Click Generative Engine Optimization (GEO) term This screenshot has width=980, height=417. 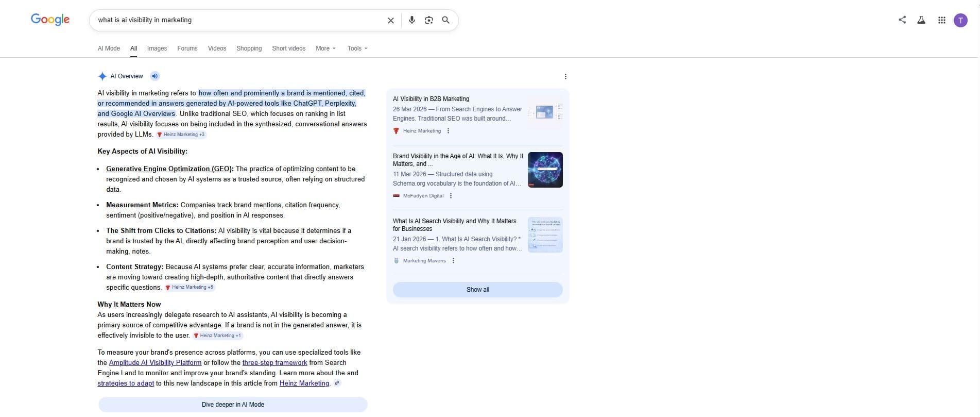click(x=170, y=169)
